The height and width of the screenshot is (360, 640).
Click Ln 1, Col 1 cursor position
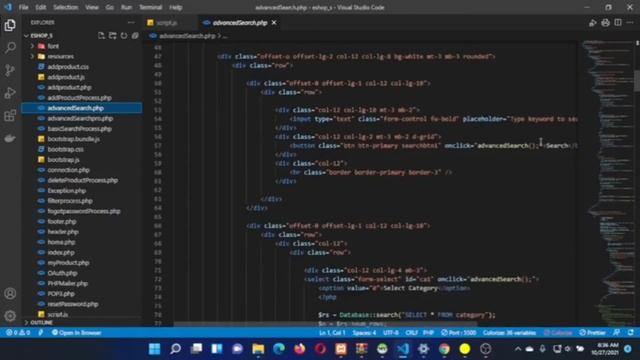click(x=332, y=333)
